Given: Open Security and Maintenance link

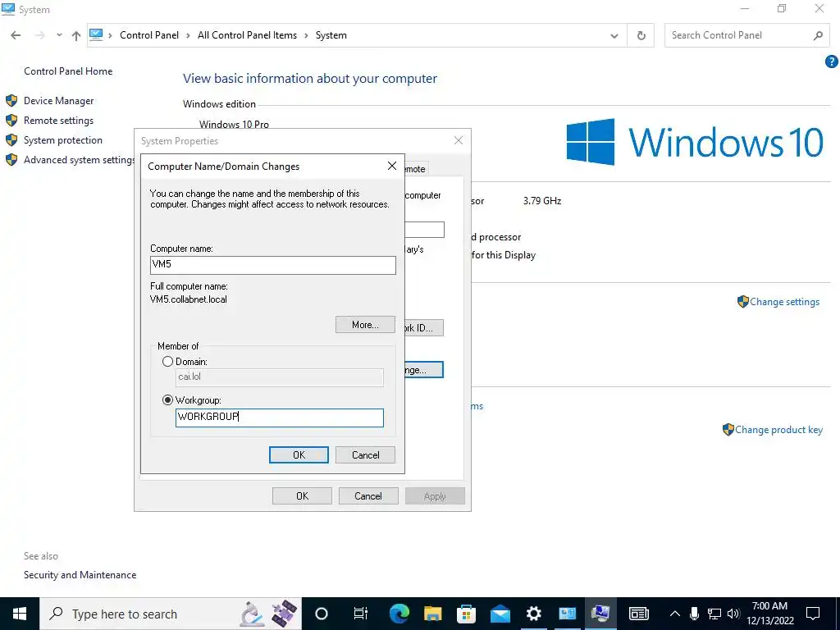Looking at the screenshot, I should (x=80, y=575).
